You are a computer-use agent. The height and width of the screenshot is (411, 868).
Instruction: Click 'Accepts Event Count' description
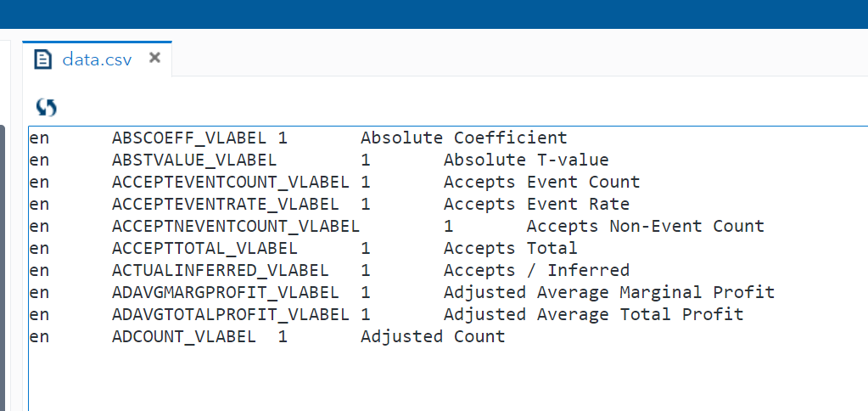(x=541, y=182)
